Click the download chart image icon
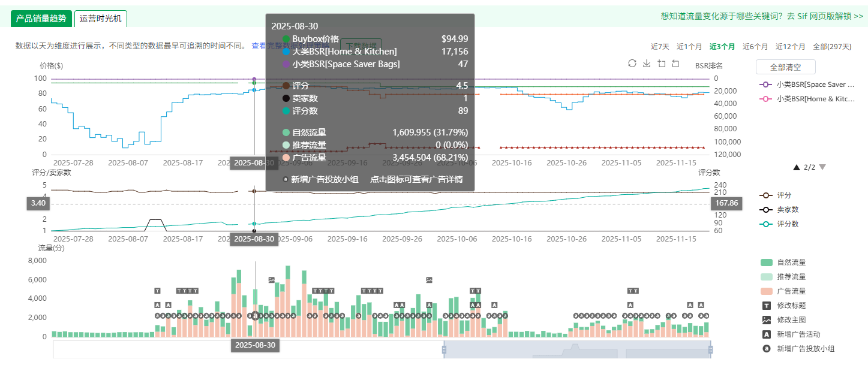This screenshot has height=383, width=868. [x=647, y=64]
